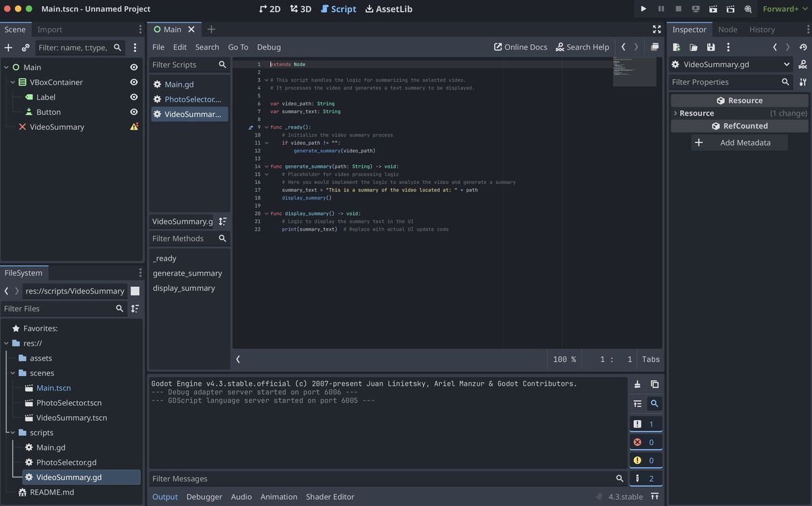812x506 pixels.
Task: Toggle visibility of VBoxContainer node
Action: 134,82
